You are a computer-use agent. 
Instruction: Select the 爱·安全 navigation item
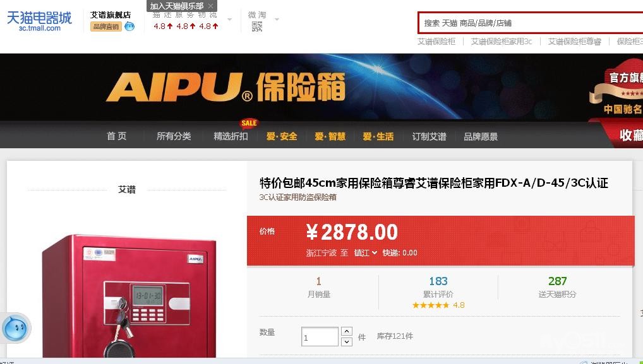[282, 136]
